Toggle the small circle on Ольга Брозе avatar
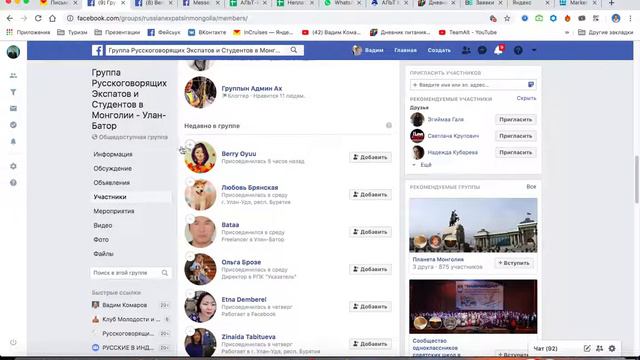The height and width of the screenshot is (360, 640). (190, 256)
